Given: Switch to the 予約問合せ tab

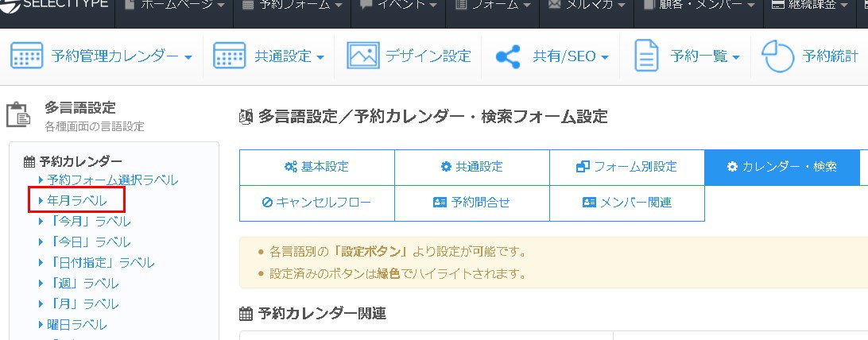Looking at the screenshot, I should tap(472, 203).
